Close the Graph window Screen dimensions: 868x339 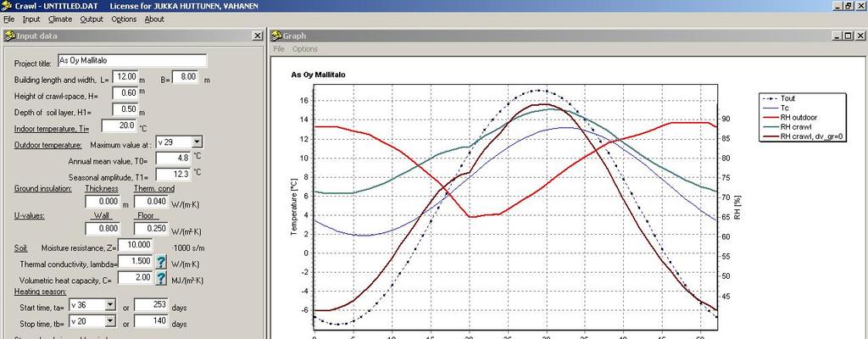tap(860, 36)
